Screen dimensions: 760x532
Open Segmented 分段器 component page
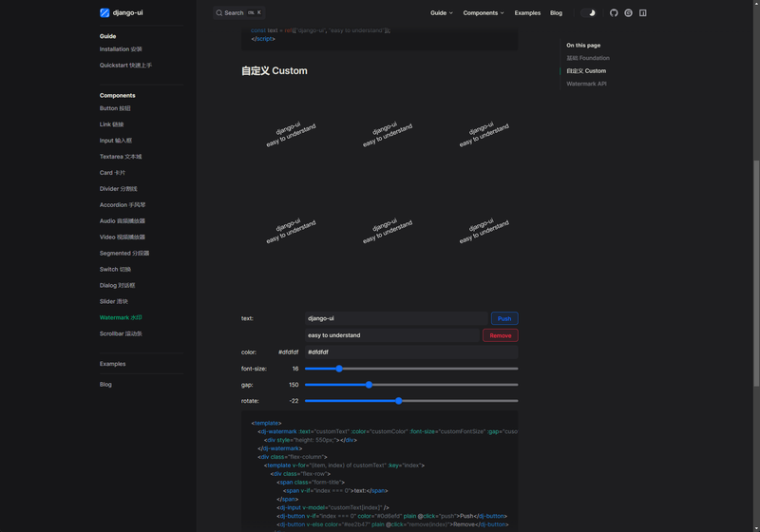pyautogui.click(x=124, y=253)
